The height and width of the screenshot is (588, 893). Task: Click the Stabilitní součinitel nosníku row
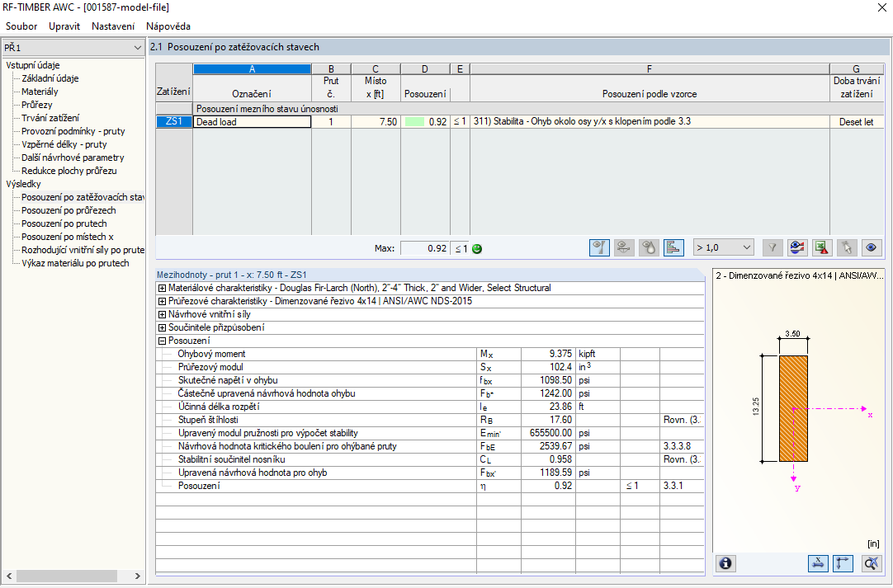430,459
